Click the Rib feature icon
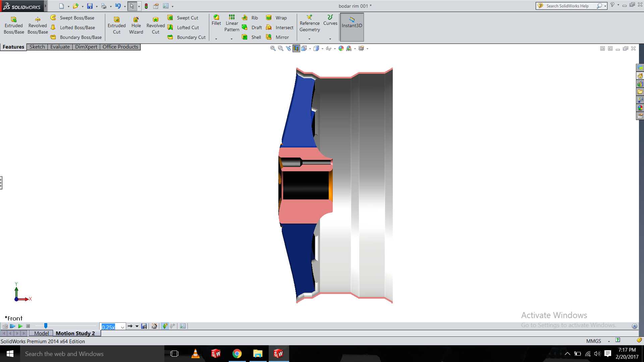Image resolution: width=644 pixels, height=362 pixels. click(x=250, y=18)
